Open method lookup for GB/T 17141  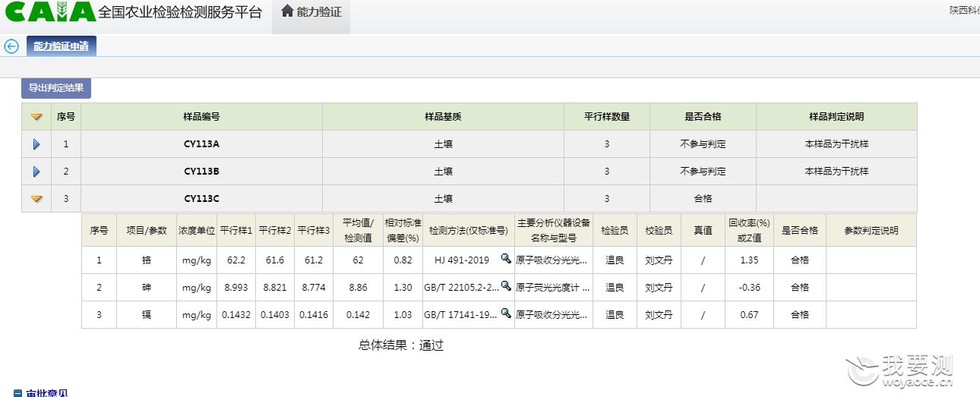pyautogui.click(x=506, y=314)
